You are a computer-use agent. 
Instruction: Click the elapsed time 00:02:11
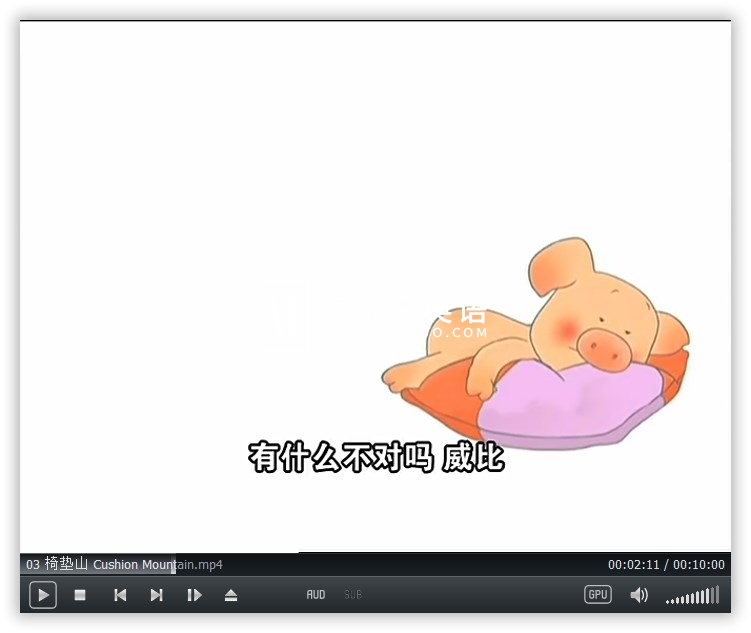point(634,565)
